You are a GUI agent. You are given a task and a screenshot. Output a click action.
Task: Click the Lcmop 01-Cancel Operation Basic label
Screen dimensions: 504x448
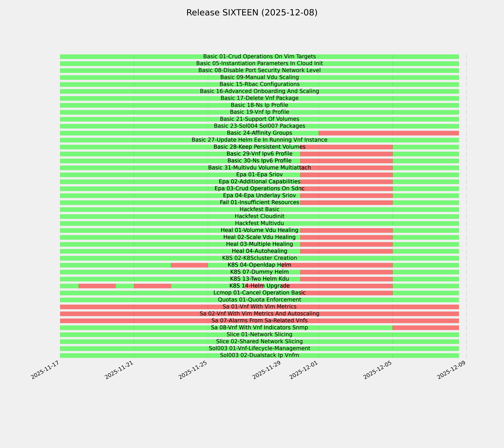tap(259, 293)
